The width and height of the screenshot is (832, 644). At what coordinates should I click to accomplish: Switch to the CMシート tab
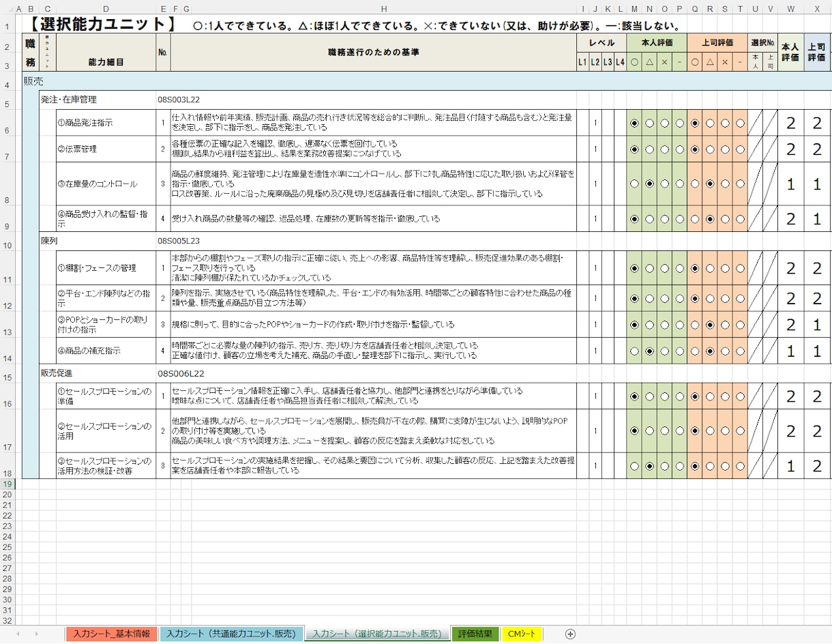tap(522, 634)
